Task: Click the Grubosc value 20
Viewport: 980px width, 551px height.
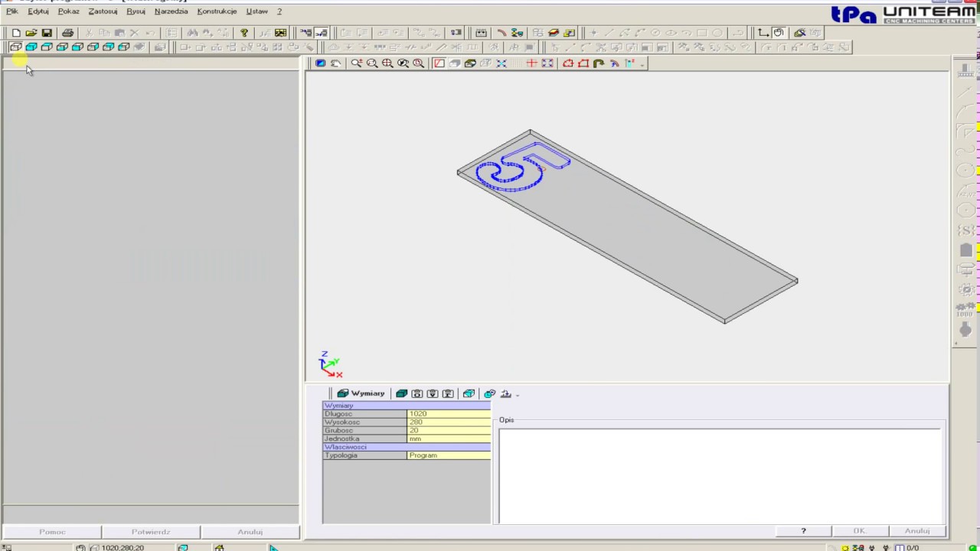Action: 449,430
